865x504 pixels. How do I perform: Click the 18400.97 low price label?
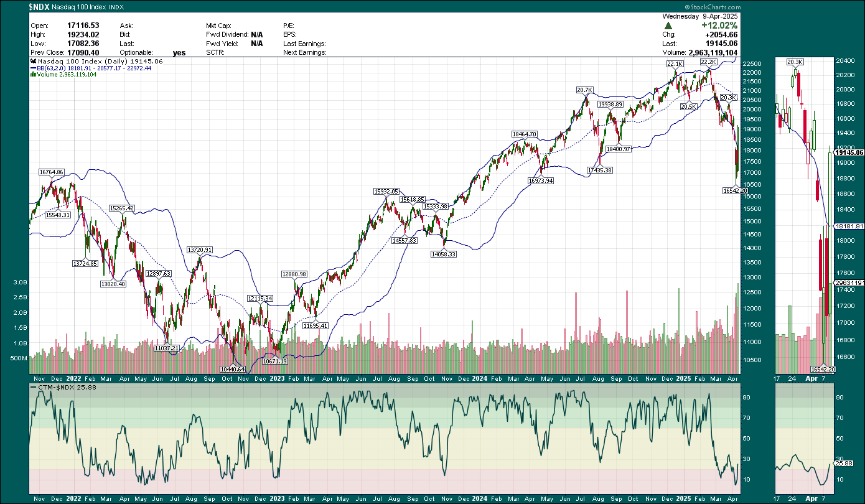coord(619,149)
